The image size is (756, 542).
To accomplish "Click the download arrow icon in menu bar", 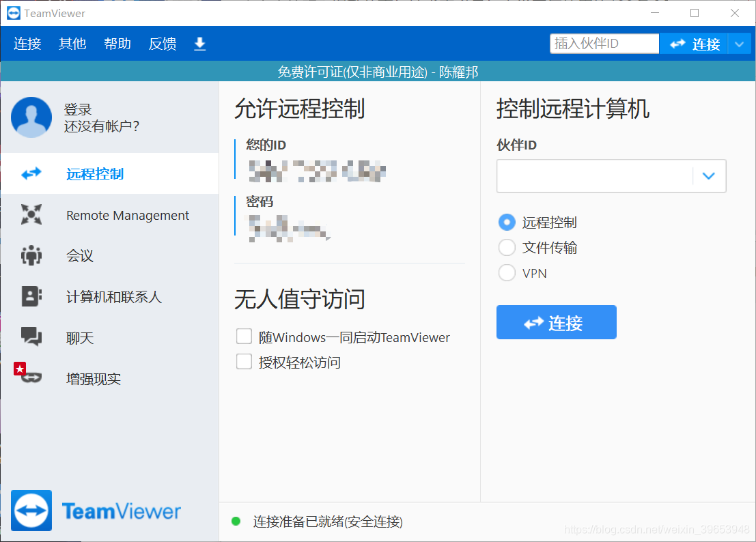I will [199, 44].
